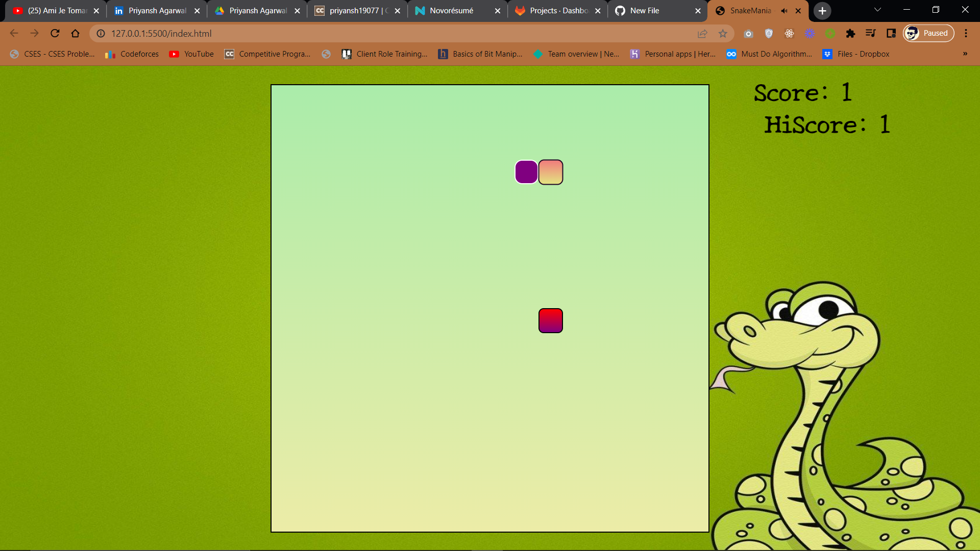This screenshot has height=551, width=980.
Task: Open a new browser tab
Action: coord(822,11)
